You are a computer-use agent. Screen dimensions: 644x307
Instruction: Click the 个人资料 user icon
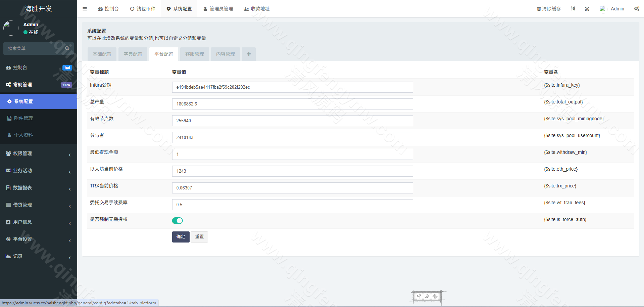tap(9, 135)
